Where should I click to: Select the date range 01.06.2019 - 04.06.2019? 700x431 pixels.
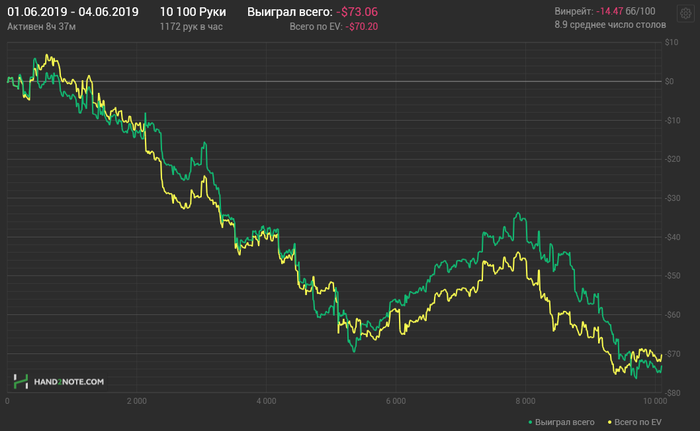coord(73,12)
